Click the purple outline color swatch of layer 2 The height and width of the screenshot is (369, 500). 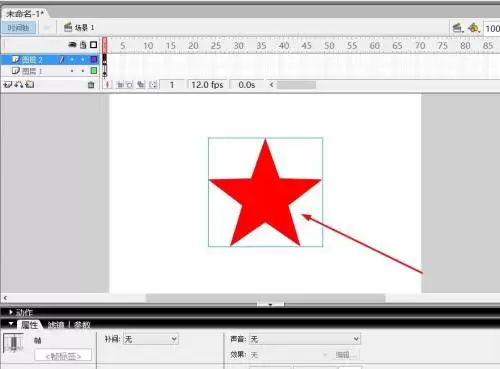pos(94,60)
